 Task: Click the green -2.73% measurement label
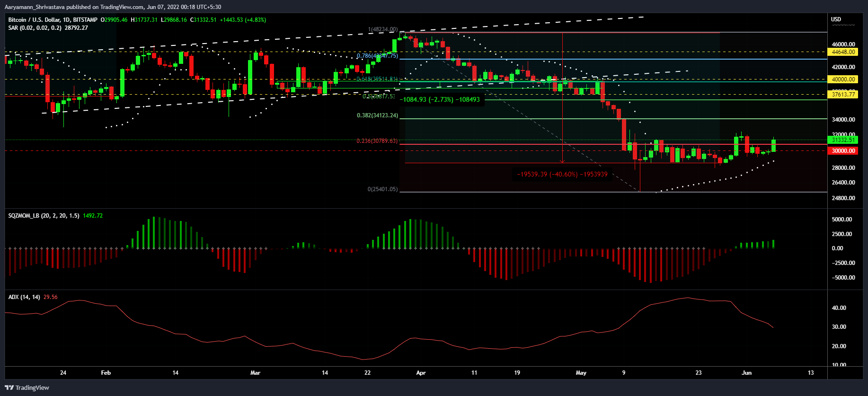coord(440,100)
